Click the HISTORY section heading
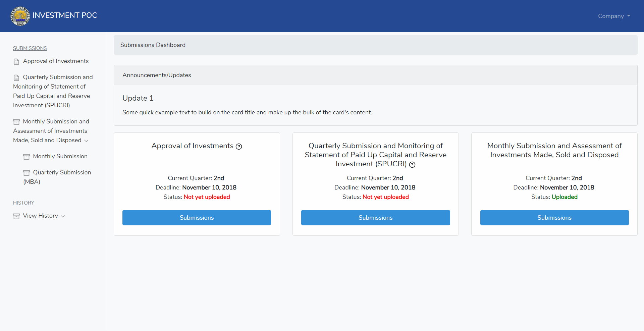This screenshot has height=331, width=644. 23,203
